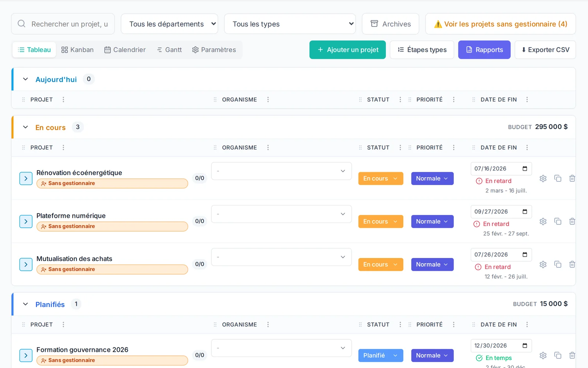The image size is (588, 368).
Task: Export projects with Exporter CSV
Action: [545, 50]
